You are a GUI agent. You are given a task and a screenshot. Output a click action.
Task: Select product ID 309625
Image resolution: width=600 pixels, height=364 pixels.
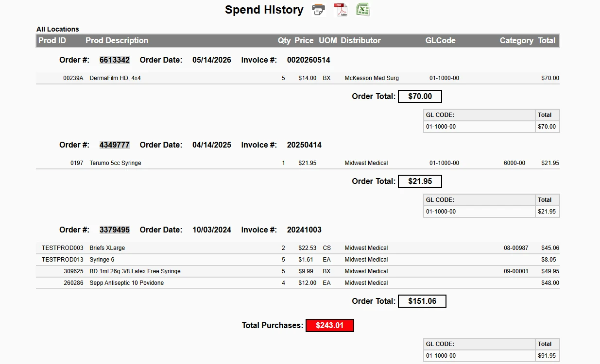click(x=73, y=271)
